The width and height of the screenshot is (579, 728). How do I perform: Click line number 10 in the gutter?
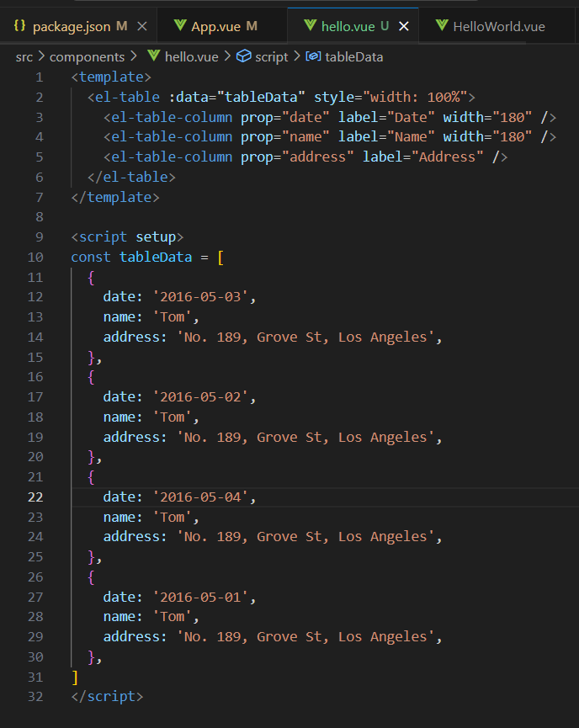tap(35, 258)
